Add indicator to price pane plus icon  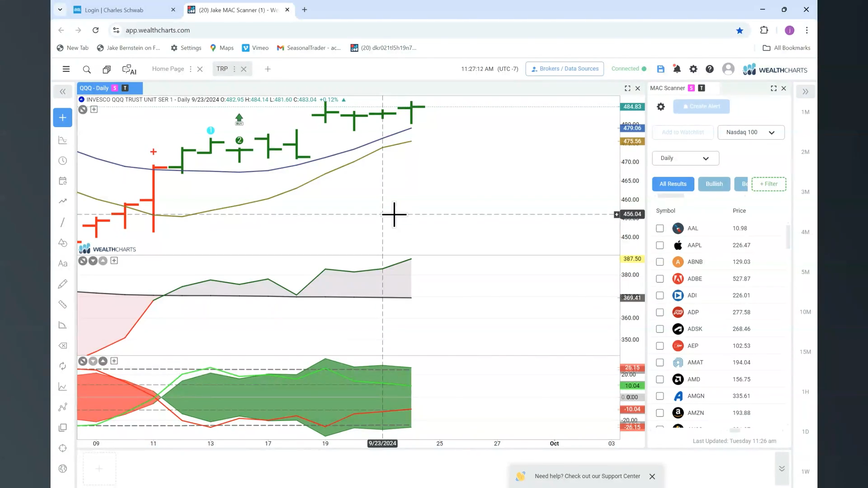[94, 109]
